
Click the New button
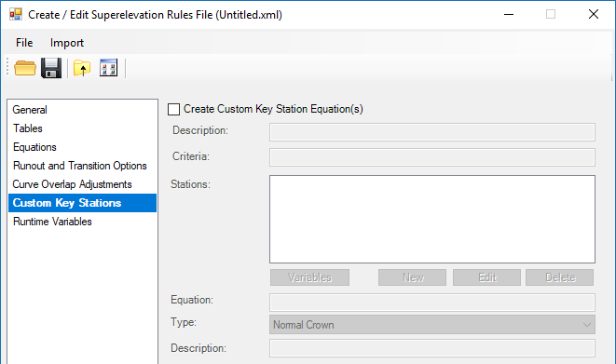[413, 277]
